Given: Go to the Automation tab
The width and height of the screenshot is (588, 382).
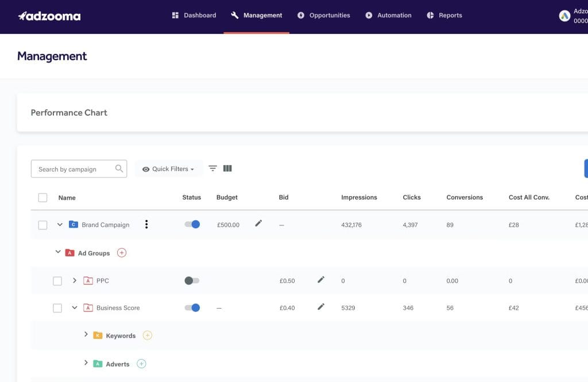Looking at the screenshot, I should pos(388,15).
